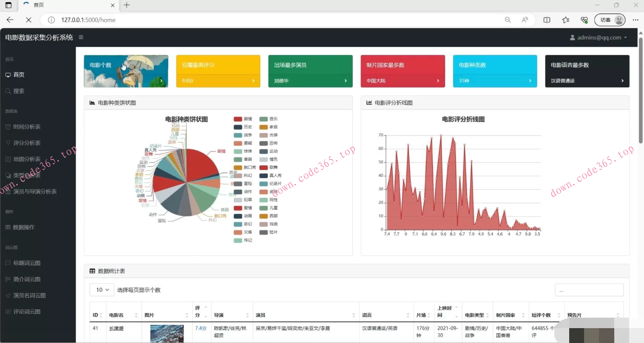Open browser settings three-dot menu
This screenshot has height=343, width=644.
635,20
